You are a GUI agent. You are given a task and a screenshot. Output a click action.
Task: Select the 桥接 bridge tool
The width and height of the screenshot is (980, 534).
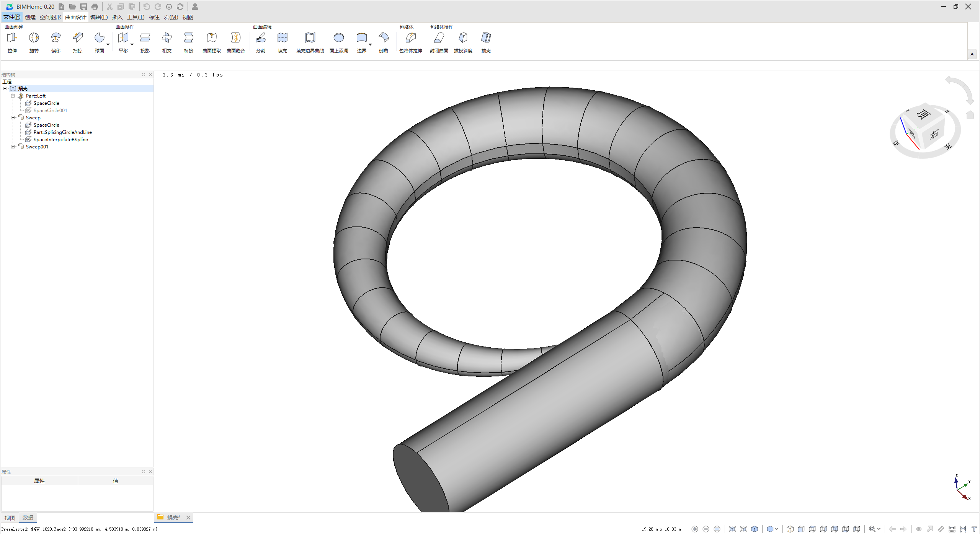pyautogui.click(x=189, y=42)
